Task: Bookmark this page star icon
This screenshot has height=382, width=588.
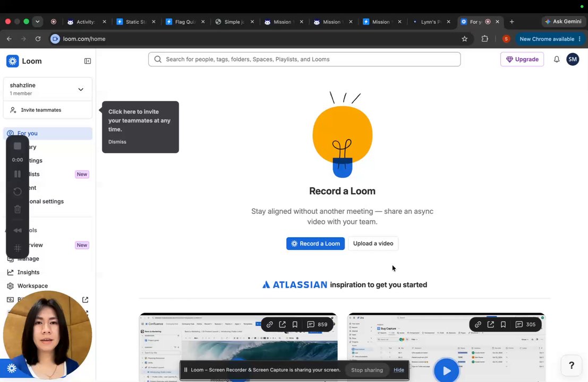Action: (464, 39)
